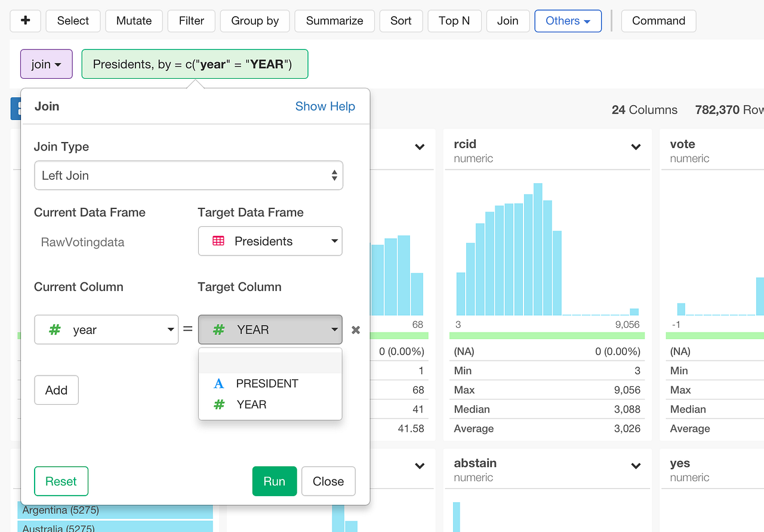
Task: Click Add to insert another join condition
Action: [x=56, y=390]
